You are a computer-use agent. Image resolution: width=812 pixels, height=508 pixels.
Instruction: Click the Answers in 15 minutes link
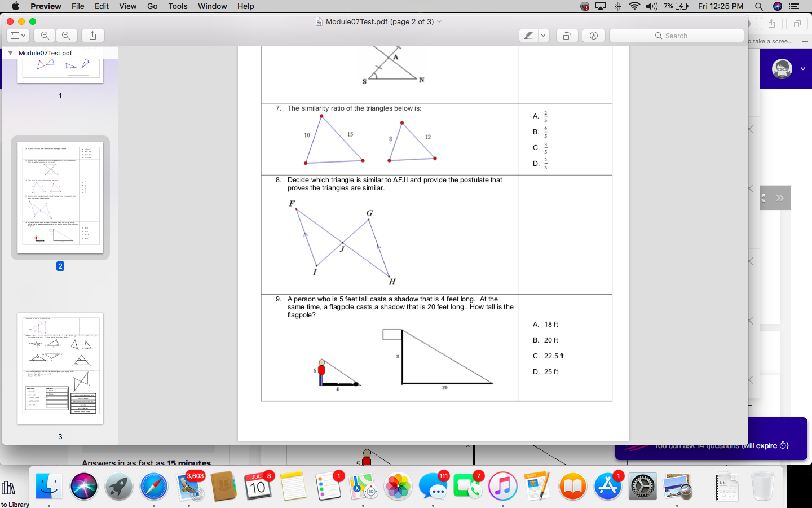pyautogui.click(x=147, y=463)
